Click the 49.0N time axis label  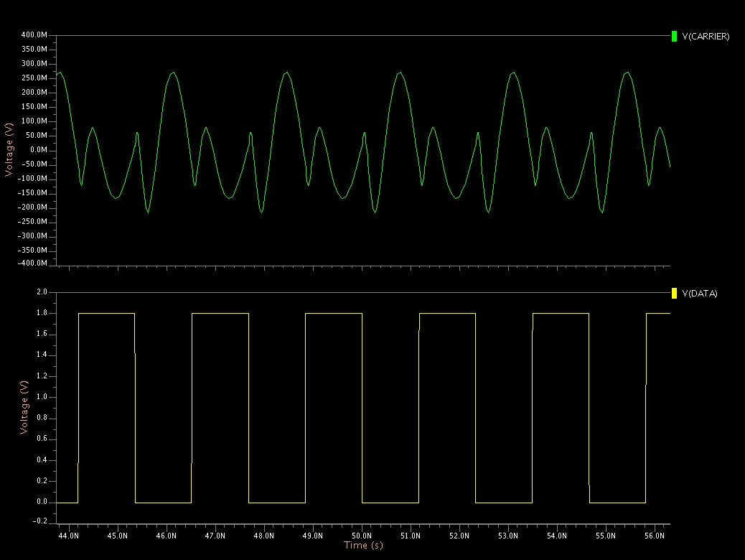(x=313, y=536)
